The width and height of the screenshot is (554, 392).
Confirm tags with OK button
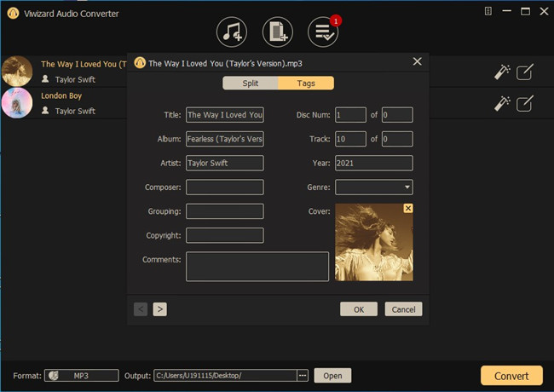359,309
